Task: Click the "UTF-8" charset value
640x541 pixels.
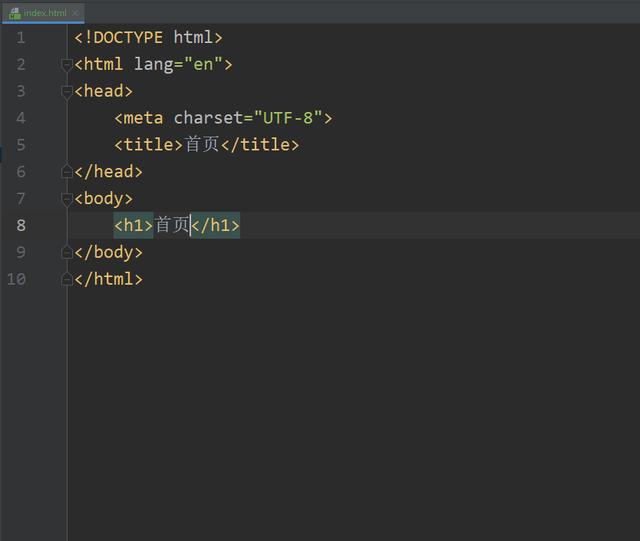Action: click(288, 118)
